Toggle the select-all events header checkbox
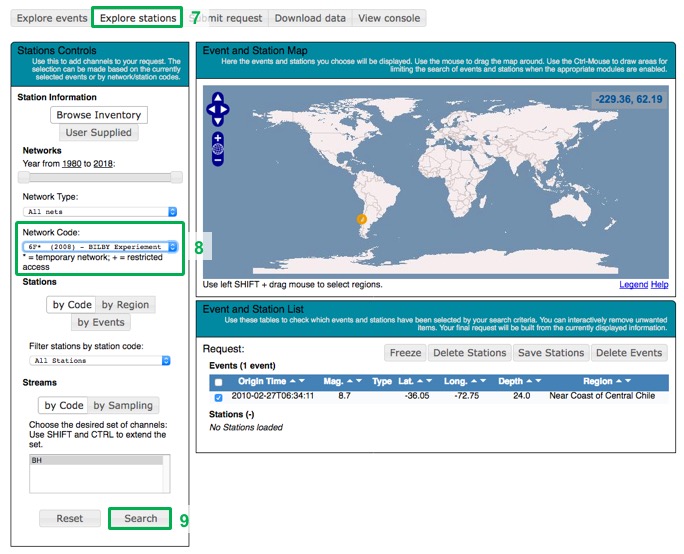The height and width of the screenshot is (554, 684). coord(219,382)
